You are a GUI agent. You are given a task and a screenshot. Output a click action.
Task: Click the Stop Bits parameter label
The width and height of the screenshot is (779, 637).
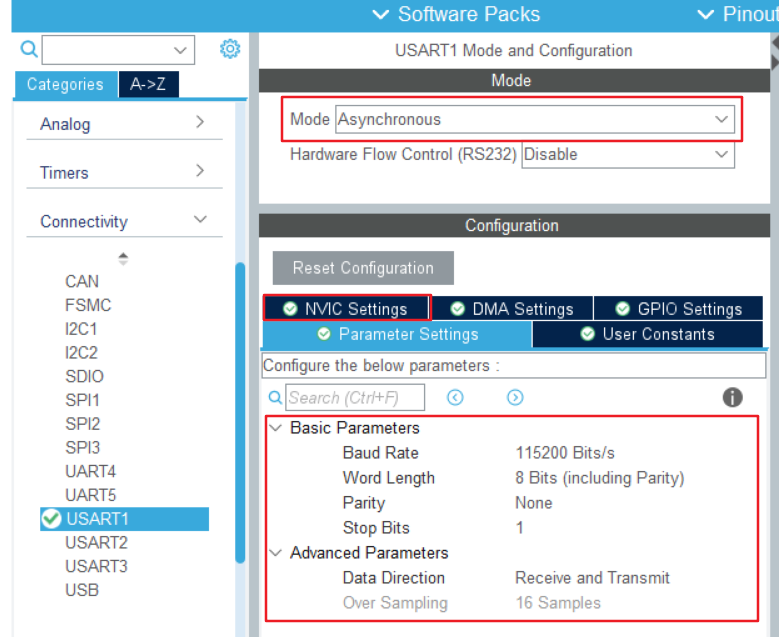coord(376,528)
